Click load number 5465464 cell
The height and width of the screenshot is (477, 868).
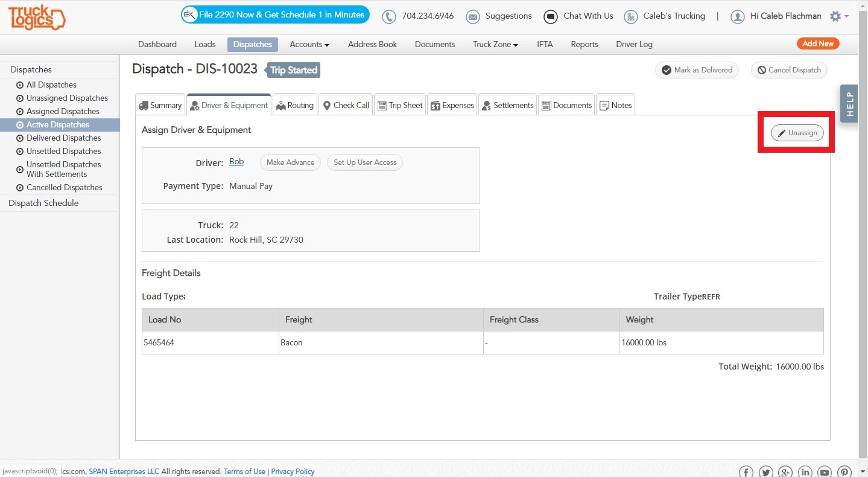[x=211, y=342]
